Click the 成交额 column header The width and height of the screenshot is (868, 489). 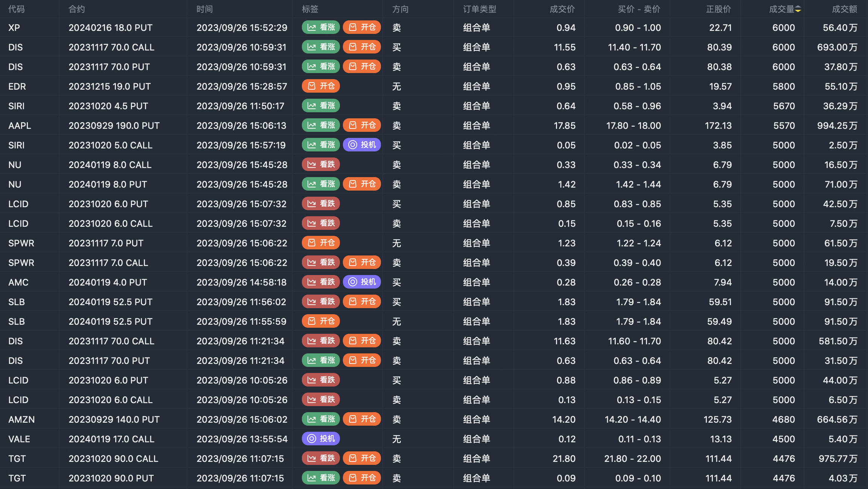(x=845, y=9)
